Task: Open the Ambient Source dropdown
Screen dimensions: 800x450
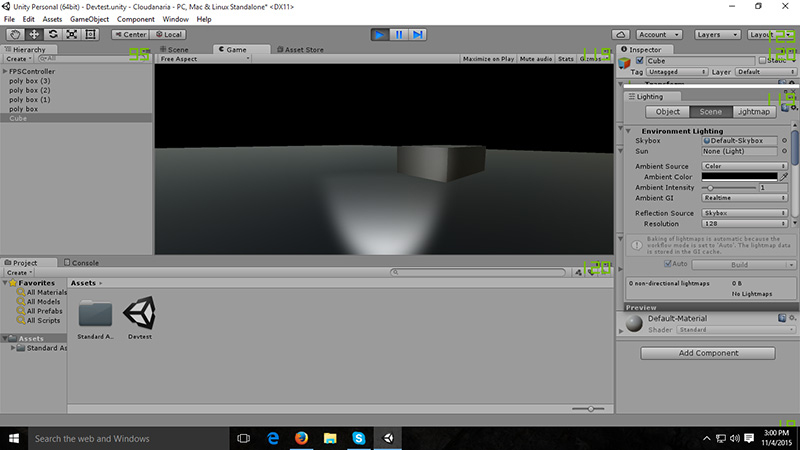Action: click(x=743, y=166)
